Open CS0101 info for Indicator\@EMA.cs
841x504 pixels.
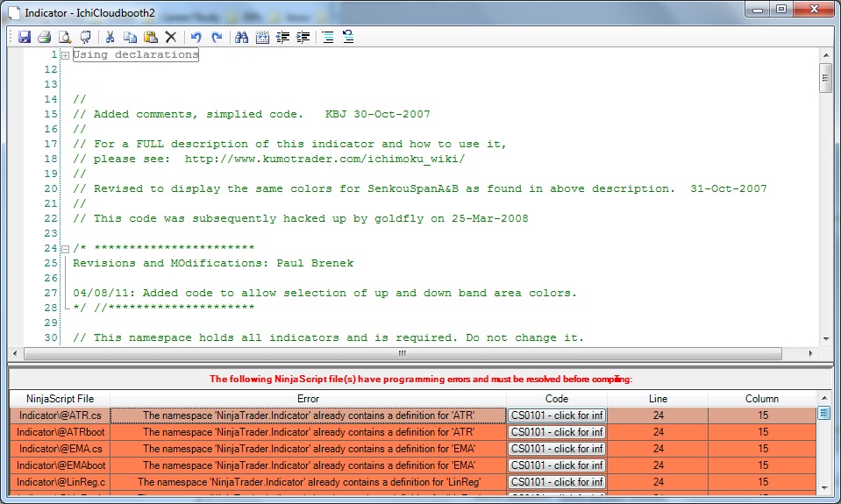[557, 449]
